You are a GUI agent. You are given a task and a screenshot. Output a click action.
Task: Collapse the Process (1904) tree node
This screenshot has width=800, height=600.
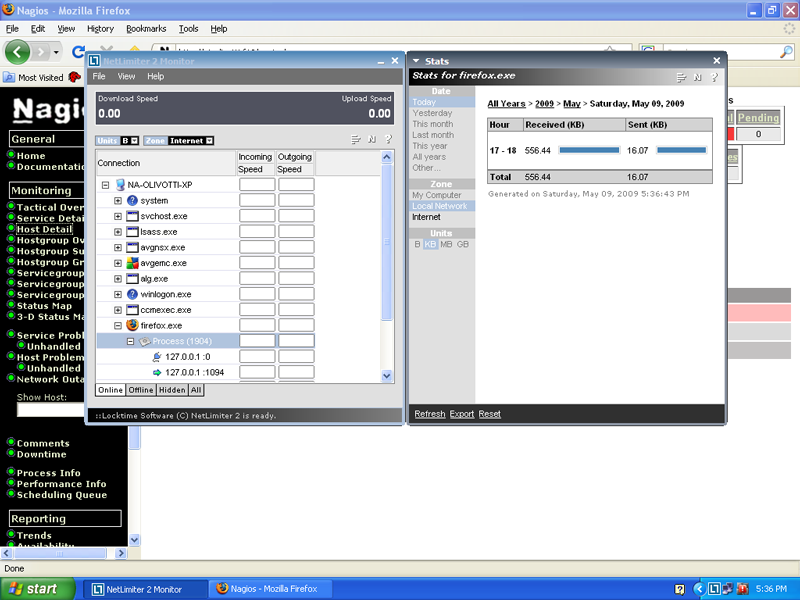coord(130,341)
